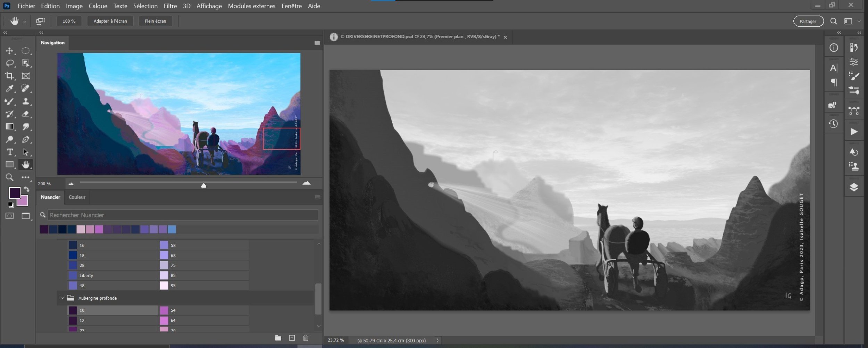
Task: Pick the Eyedropper tool
Action: (x=9, y=89)
